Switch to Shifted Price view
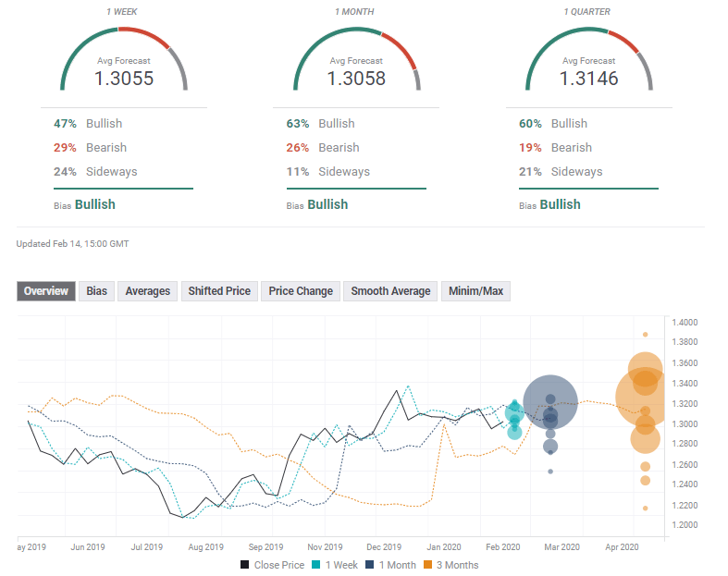Image resolution: width=728 pixels, height=576 pixels. click(219, 291)
